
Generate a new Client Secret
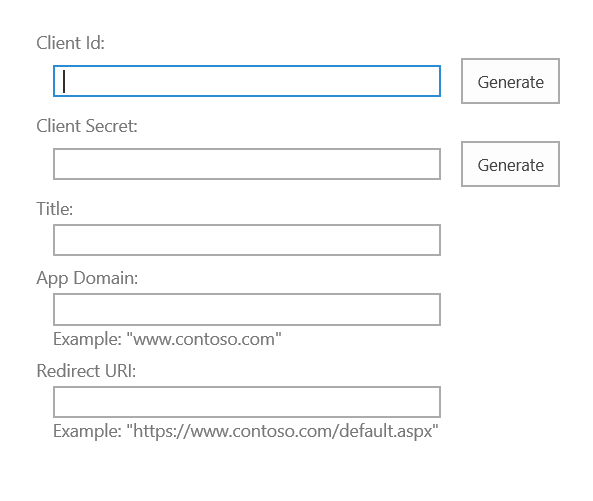click(x=510, y=164)
